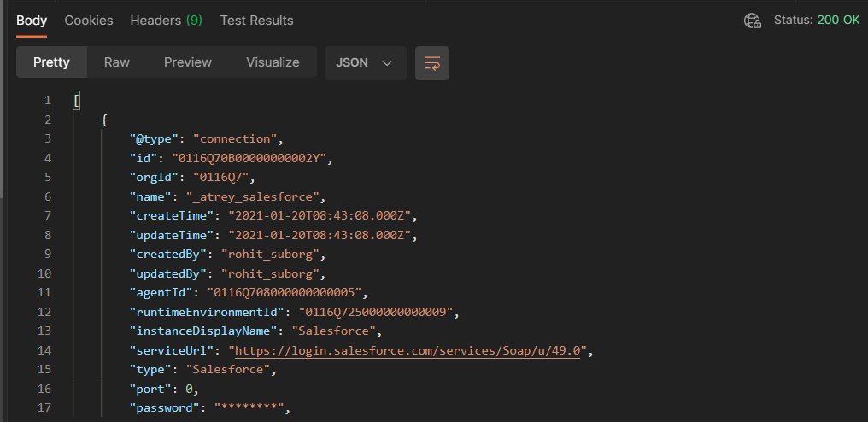The height and width of the screenshot is (422, 868).
Task: Click the network globe icon
Action: click(753, 21)
